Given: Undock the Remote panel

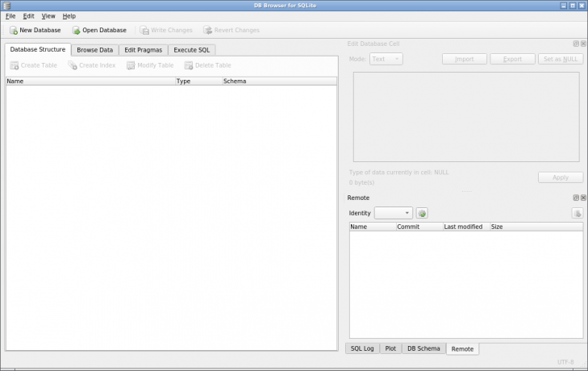Looking at the screenshot, I should pyautogui.click(x=576, y=198).
